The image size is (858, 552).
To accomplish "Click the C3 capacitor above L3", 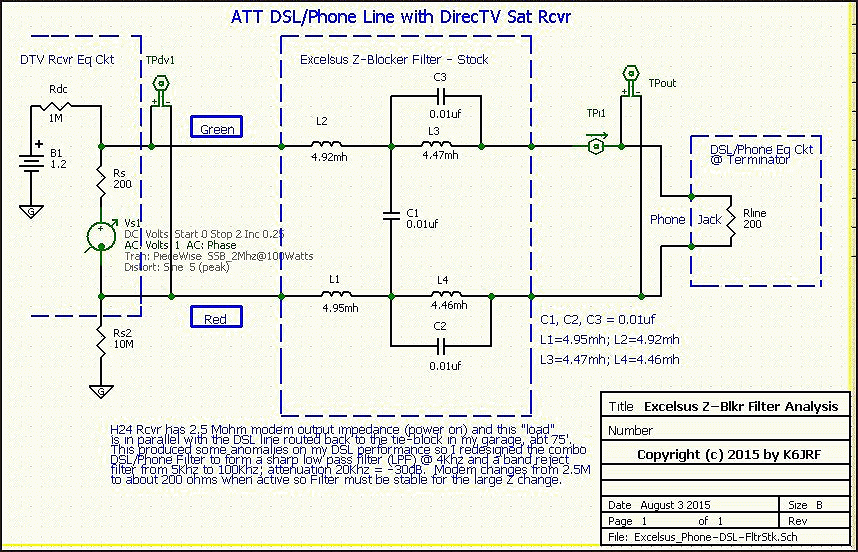I will tap(437, 98).
